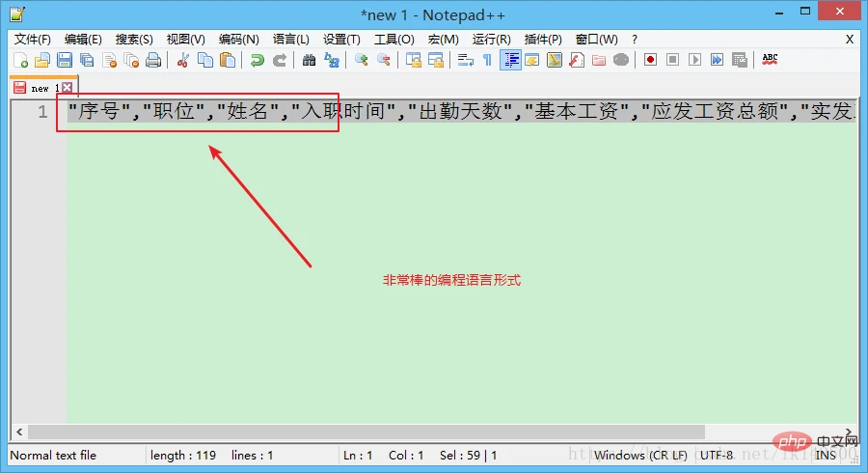Open the 语言(L) menu
The width and height of the screenshot is (868, 473).
pyautogui.click(x=290, y=40)
